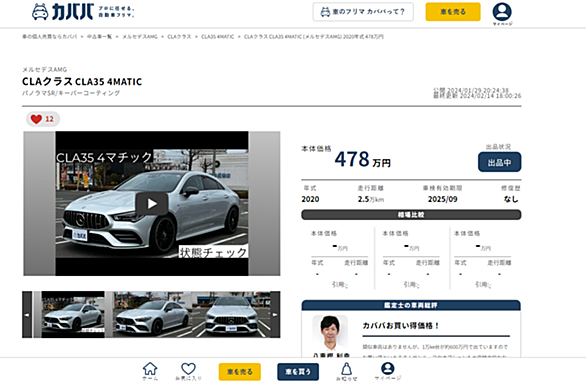
Task: Click the yellow sell-car button in header
Action: pos(453,12)
